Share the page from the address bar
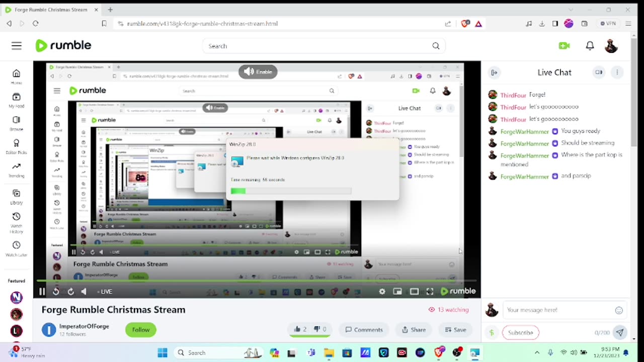The image size is (644, 362). click(x=448, y=24)
